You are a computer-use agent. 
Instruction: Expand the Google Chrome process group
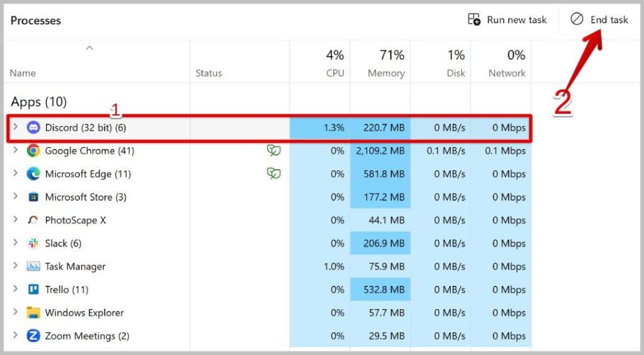click(15, 150)
